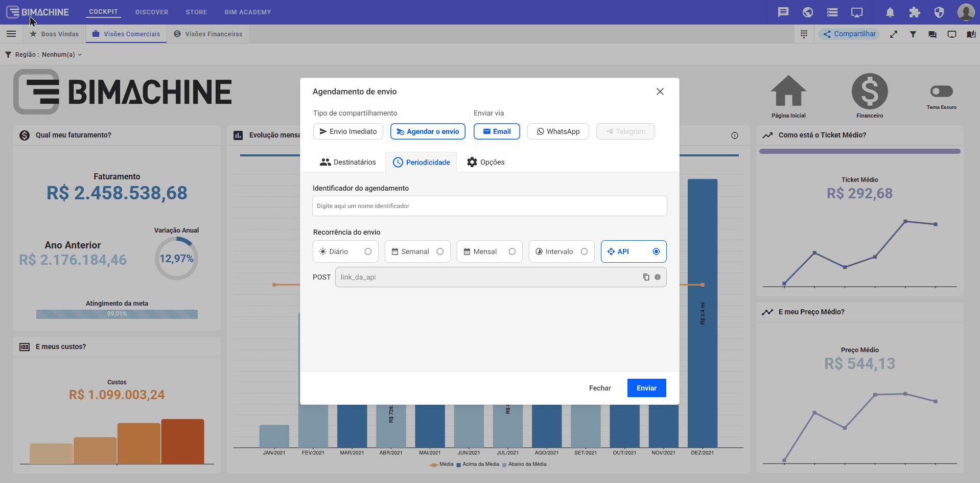The width and height of the screenshot is (980, 483).
Task: Select the Diário recurrence option
Action: tap(345, 251)
